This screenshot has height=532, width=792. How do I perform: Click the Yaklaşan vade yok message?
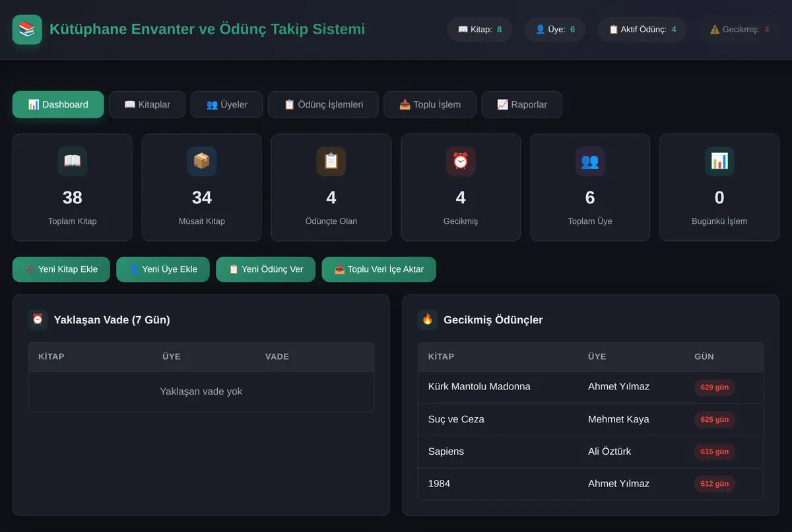201,391
